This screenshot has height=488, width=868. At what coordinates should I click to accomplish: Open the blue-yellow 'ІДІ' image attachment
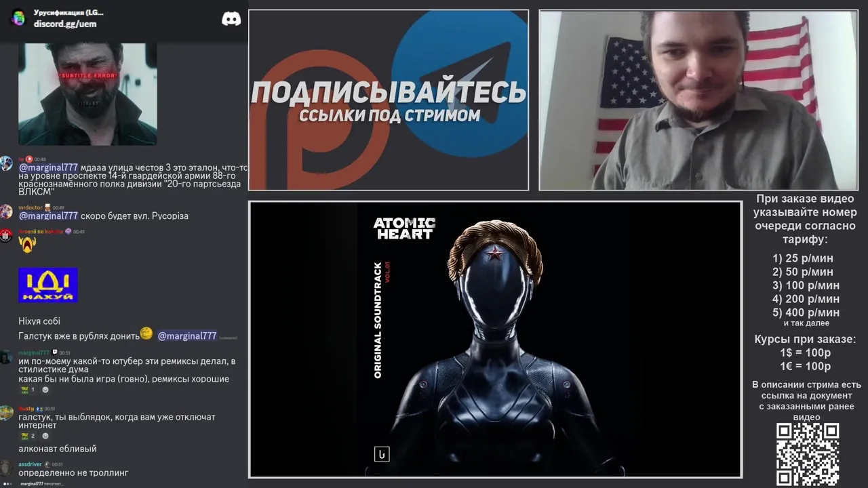[x=48, y=285]
